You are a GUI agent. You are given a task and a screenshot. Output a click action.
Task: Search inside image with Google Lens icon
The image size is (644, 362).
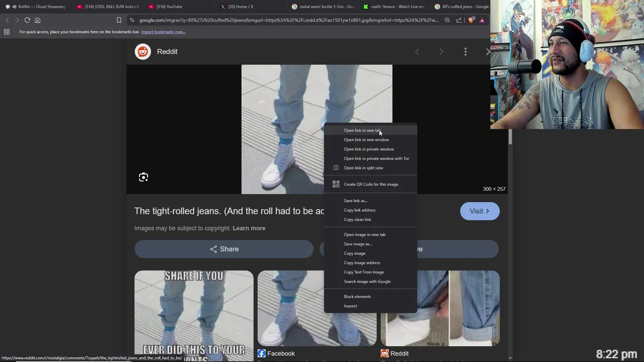[143, 177]
